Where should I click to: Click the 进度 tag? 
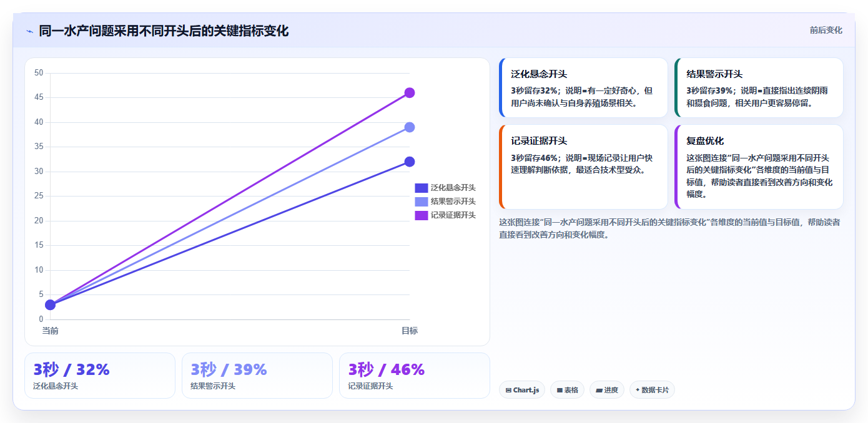click(607, 390)
